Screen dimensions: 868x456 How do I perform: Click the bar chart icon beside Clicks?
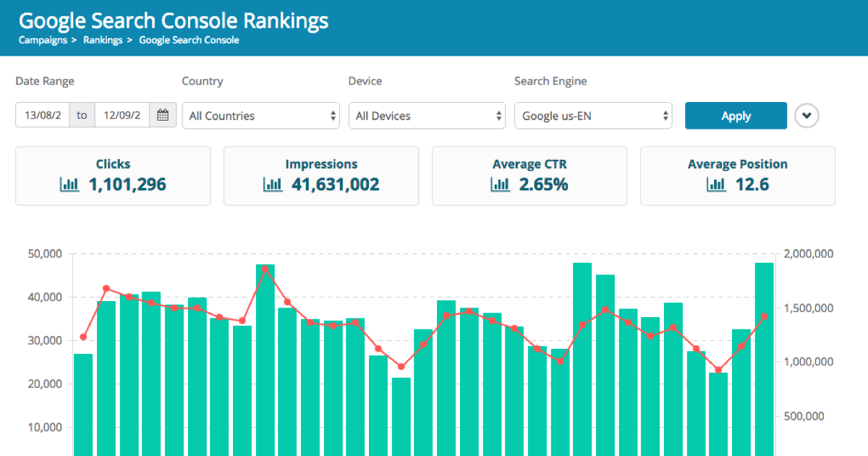pos(69,185)
